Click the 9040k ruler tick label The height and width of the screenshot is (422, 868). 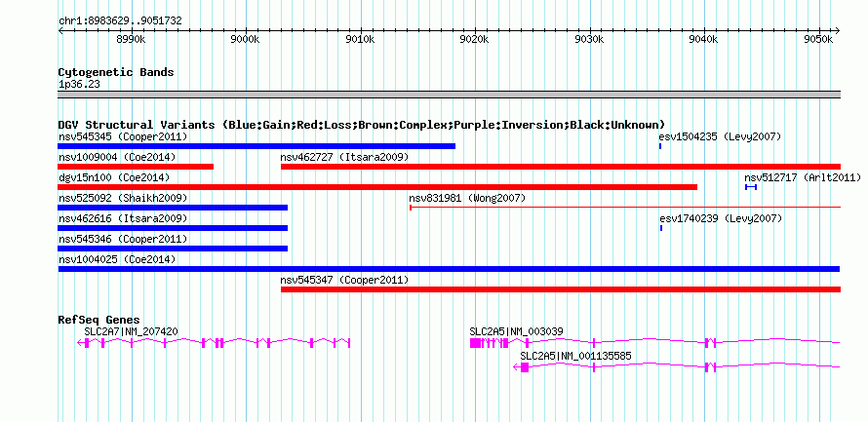coord(705,39)
